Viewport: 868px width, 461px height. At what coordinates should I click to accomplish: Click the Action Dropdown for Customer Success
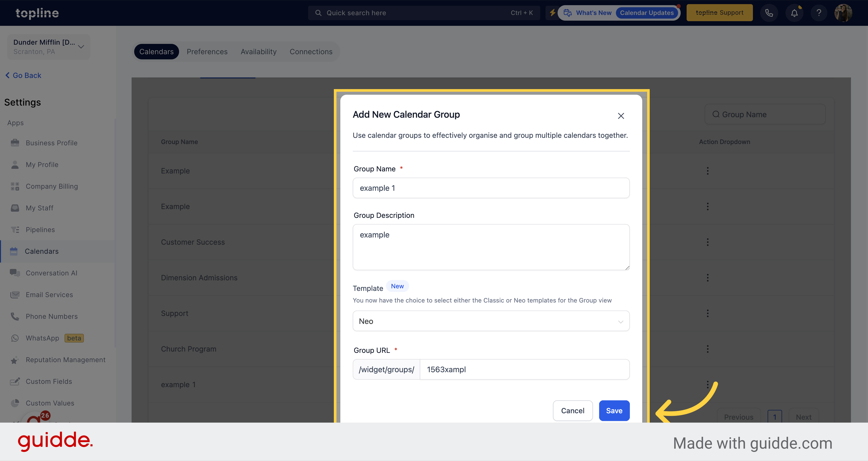point(708,242)
